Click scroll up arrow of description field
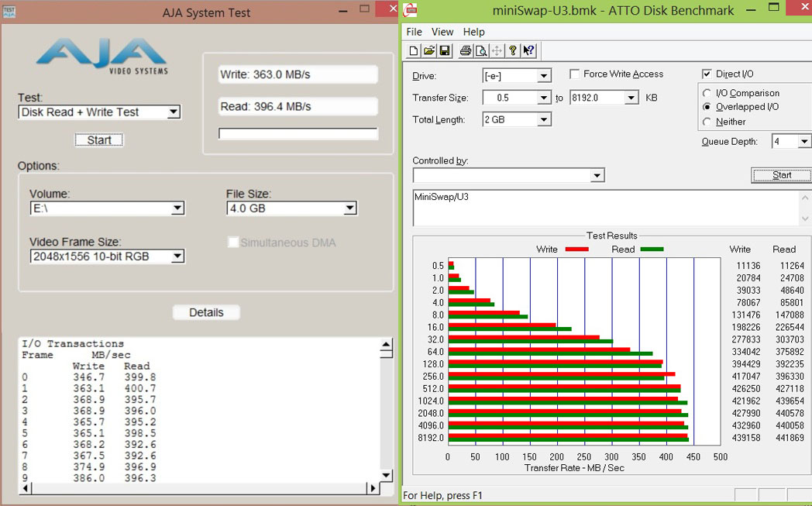812x506 pixels. (x=805, y=198)
